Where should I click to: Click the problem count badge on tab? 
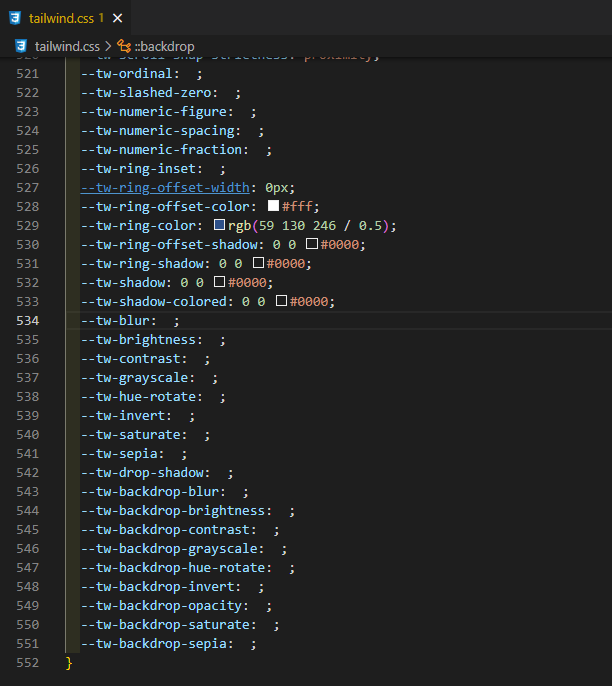pyautogui.click(x=101, y=18)
